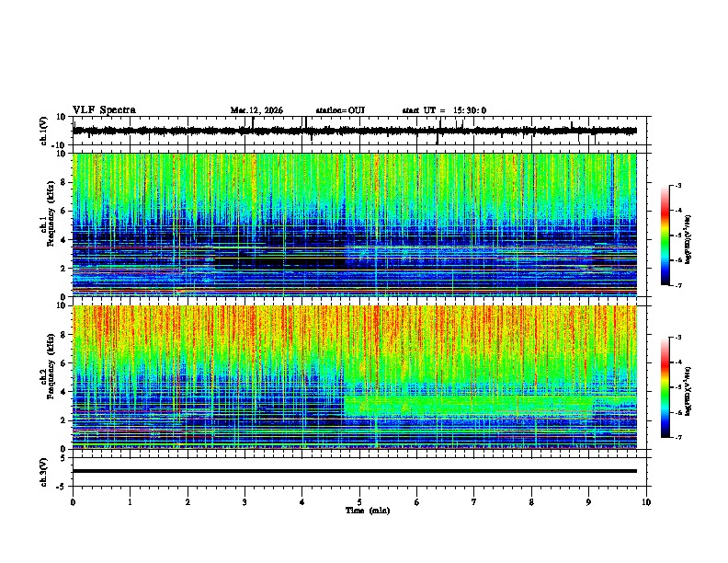Click the log(PSD) label beside the ch.2 color bar
Image resolution: width=728 pixels, height=563 pixels.
[688, 391]
